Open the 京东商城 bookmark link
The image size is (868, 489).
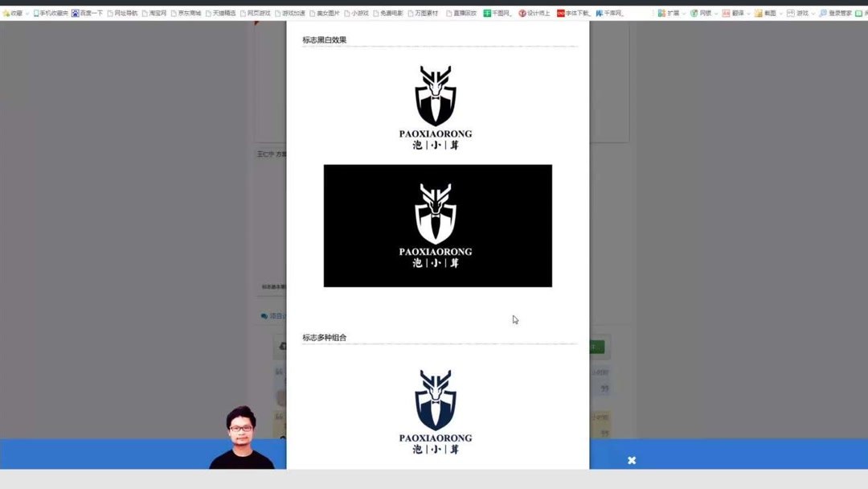point(189,13)
